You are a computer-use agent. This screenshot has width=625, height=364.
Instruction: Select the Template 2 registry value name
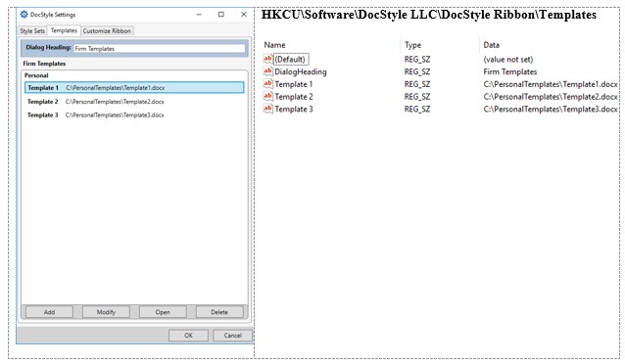(x=294, y=96)
